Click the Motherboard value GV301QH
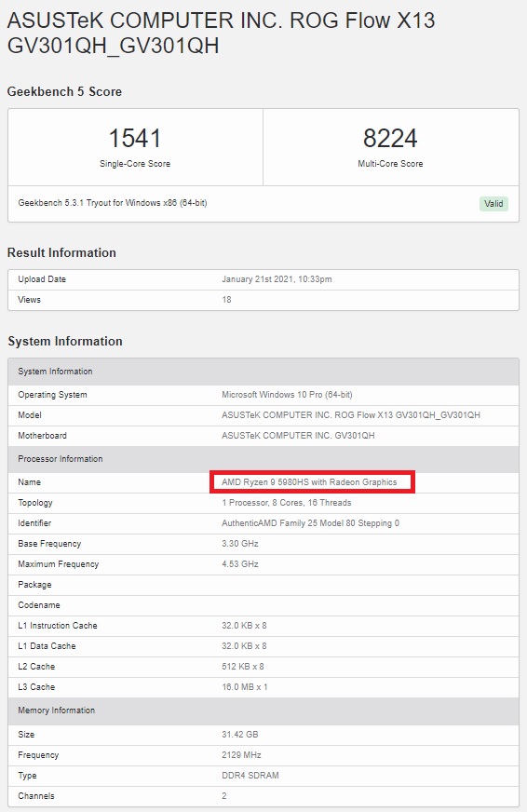Viewport: 527px width, 812px height. (298, 436)
